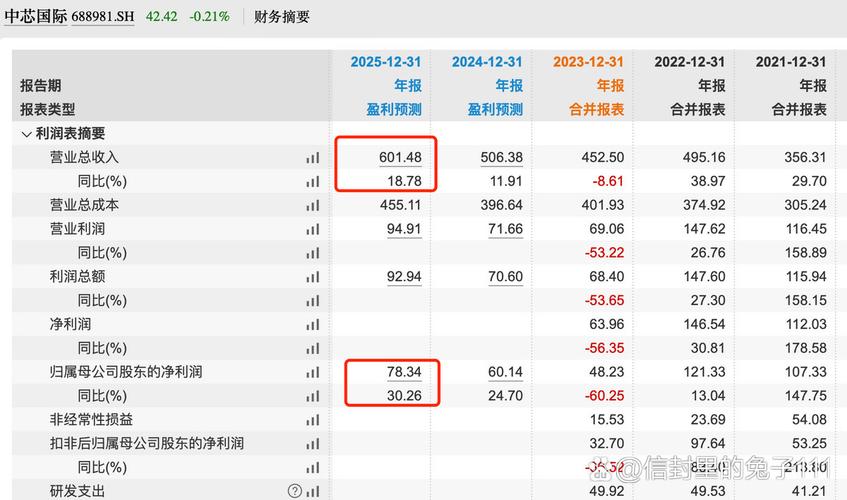Click the help question mark beside 研发支出
Screen dimensions: 847x500
[x=294, y=491]
